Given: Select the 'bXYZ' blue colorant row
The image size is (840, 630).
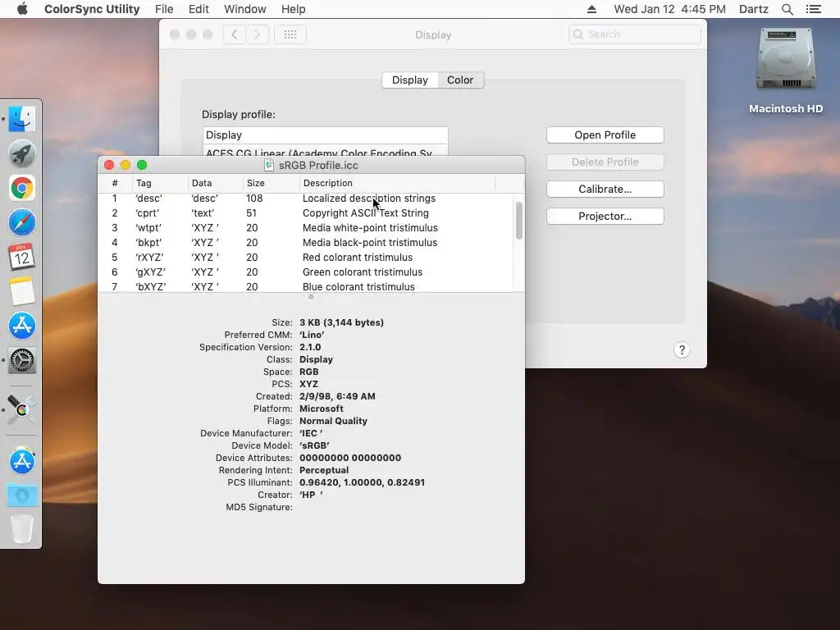Looking at the screenshot, I should (305, 286).
